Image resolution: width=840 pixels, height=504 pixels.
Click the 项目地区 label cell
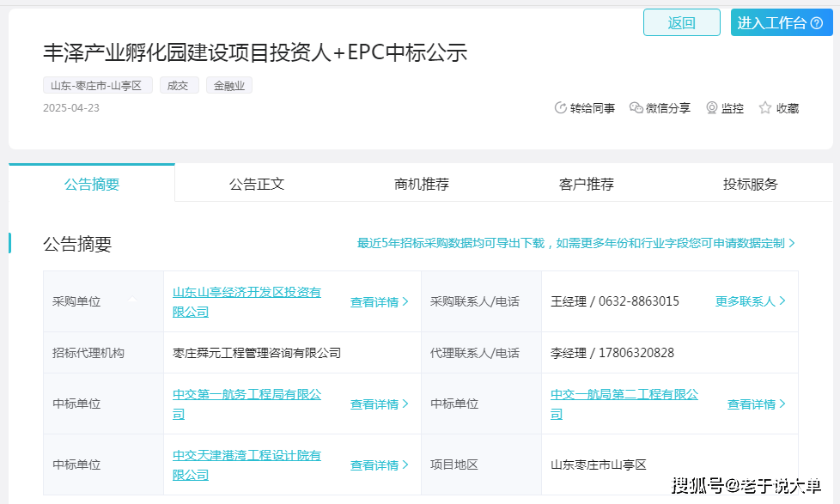click(x=481, y=465)
